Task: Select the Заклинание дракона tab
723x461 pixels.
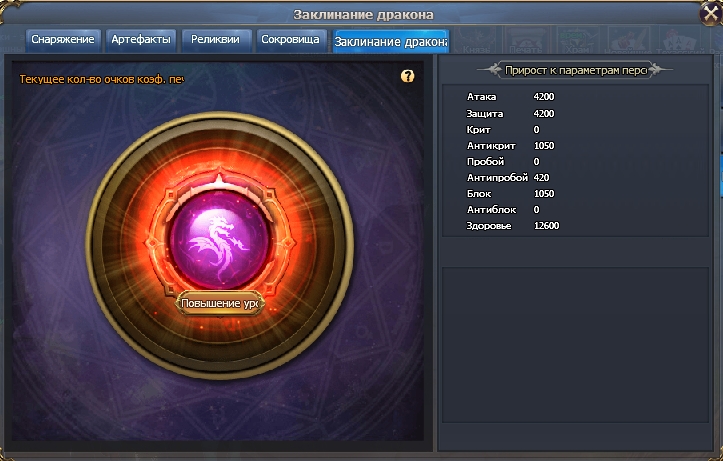Action: [391, 41]
